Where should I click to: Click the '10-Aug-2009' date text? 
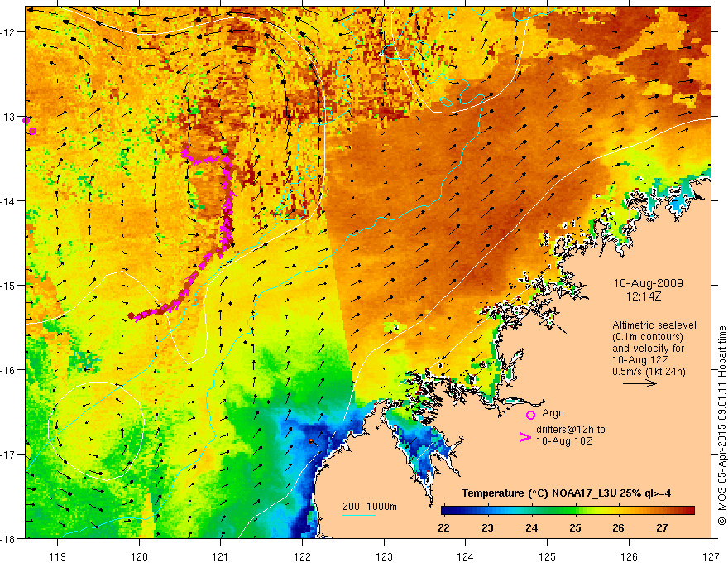point(648,283)
